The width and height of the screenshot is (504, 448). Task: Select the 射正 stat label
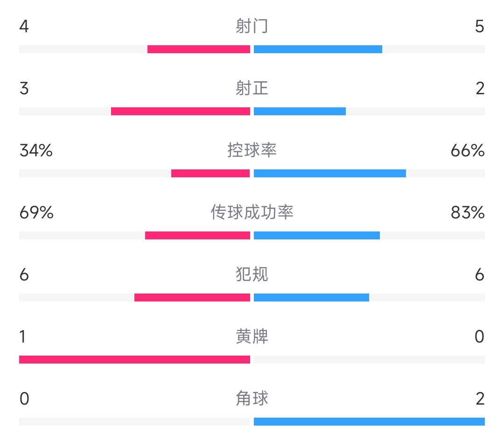tap(252, 88)
